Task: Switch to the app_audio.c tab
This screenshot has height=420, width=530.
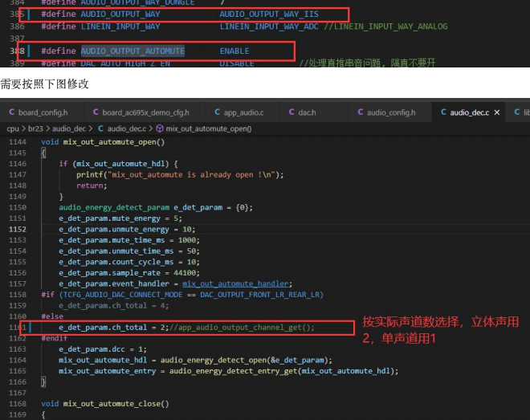Action: point(239,112)
